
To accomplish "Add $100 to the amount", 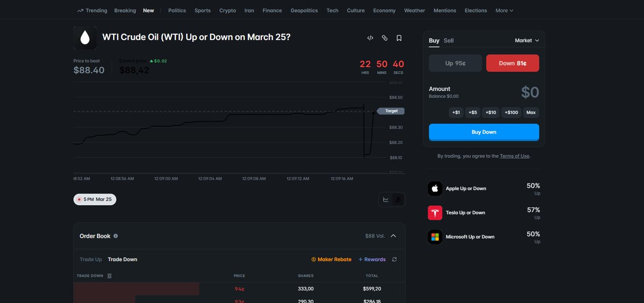I will (x=511, y=112).
